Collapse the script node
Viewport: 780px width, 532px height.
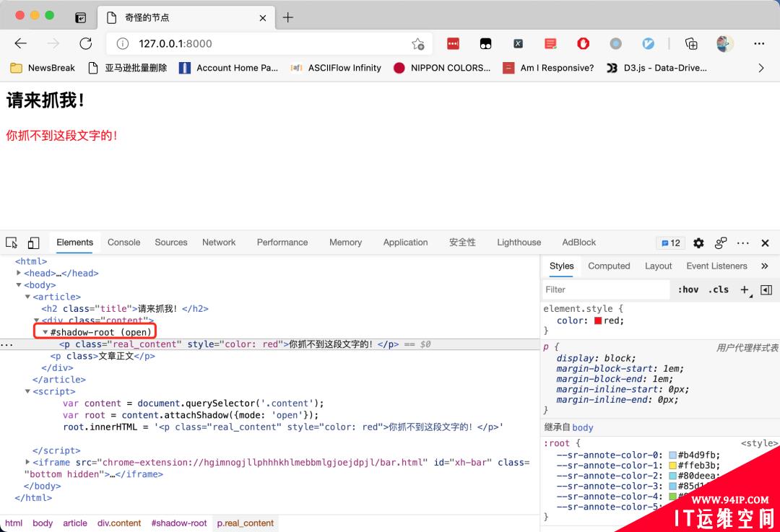pyautogui.click(x=27, y=391)
